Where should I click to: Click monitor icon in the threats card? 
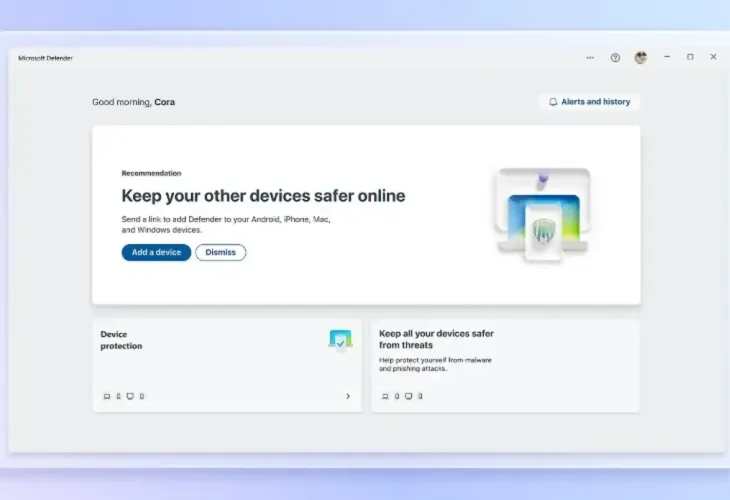coord(408,396)
